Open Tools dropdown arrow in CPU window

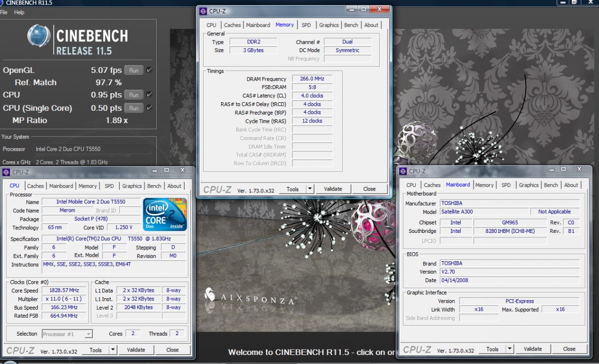(113, 350)
